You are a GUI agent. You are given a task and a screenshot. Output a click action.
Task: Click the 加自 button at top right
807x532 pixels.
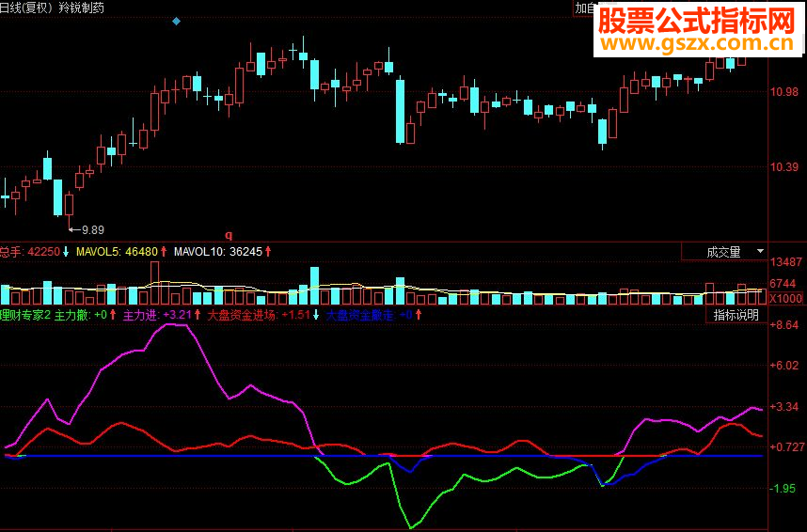585,8
